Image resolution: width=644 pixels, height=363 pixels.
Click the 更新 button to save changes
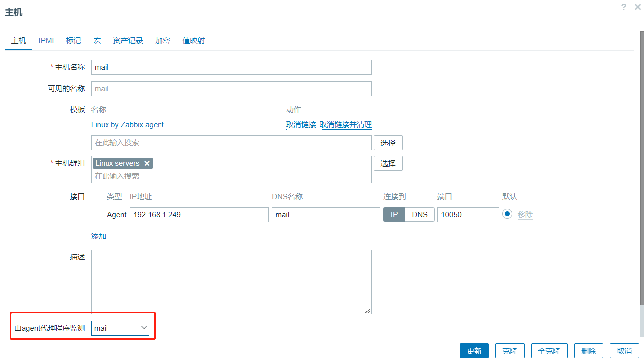[474, 351]
